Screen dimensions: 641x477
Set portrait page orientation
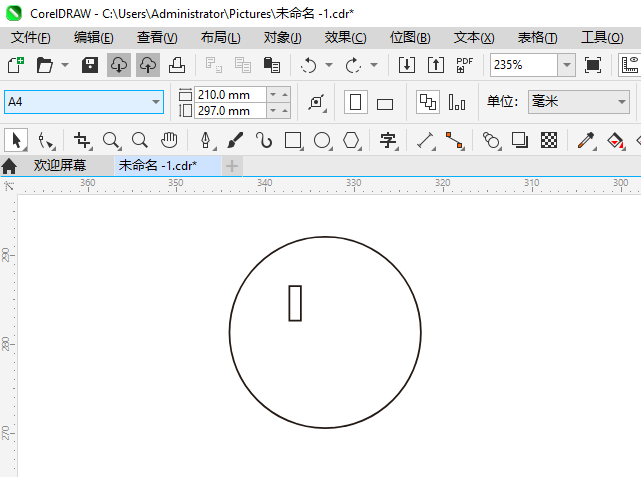tap(356, 102)
